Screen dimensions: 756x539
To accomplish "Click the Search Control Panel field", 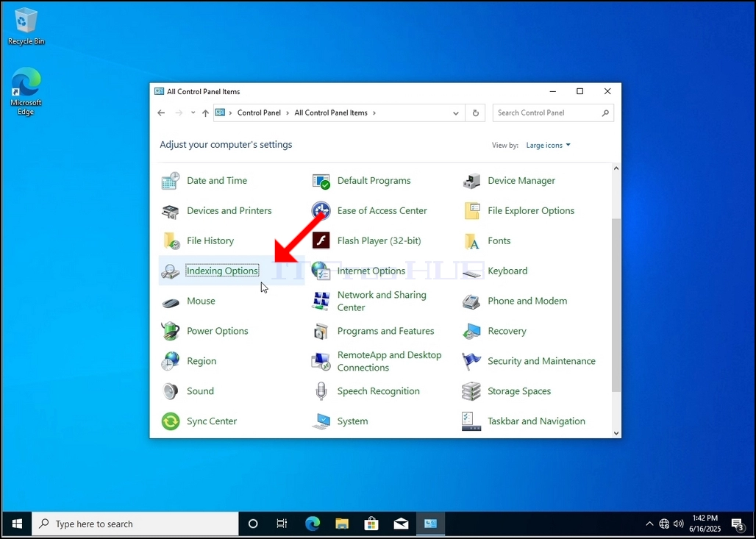I will (x=553, y=113).
